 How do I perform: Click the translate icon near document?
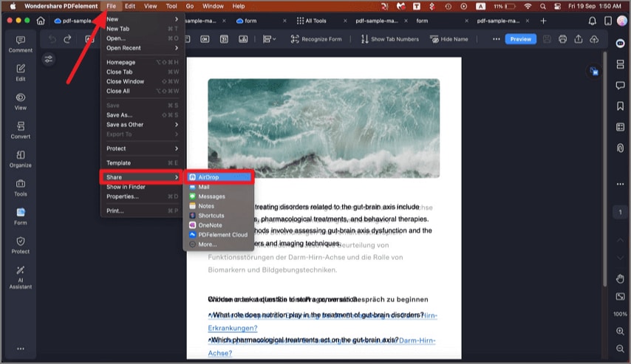[594, 72]
